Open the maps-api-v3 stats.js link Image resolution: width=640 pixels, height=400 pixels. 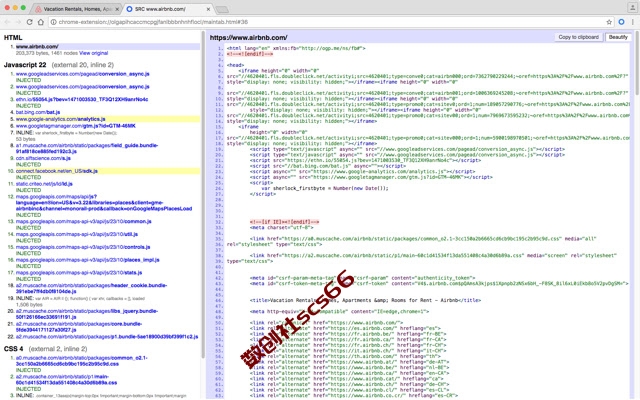pos(79,273)
